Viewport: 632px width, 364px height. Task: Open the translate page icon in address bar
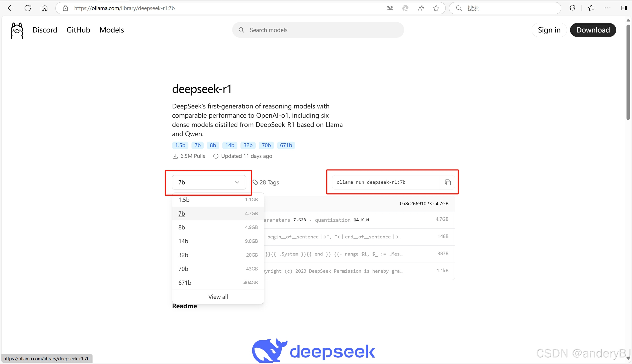coord(390,8)
